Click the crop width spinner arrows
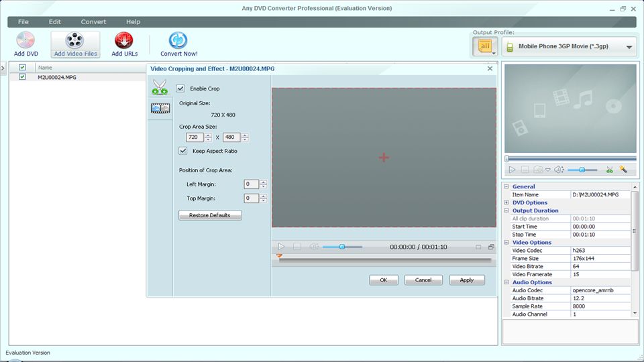The width and height of the screenshot is (644, 362). (x=208, y=137)
